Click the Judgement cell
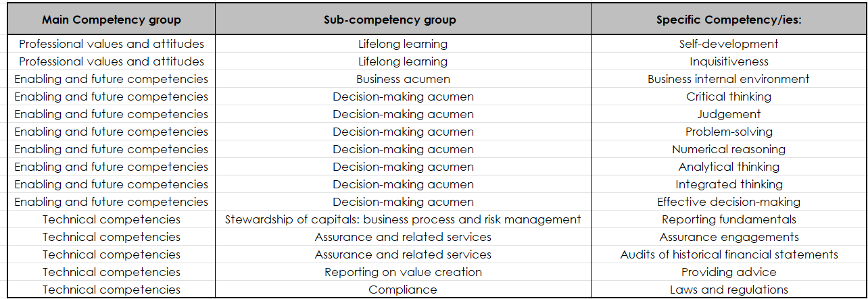 pyautogui.click(x=729, y=114)
